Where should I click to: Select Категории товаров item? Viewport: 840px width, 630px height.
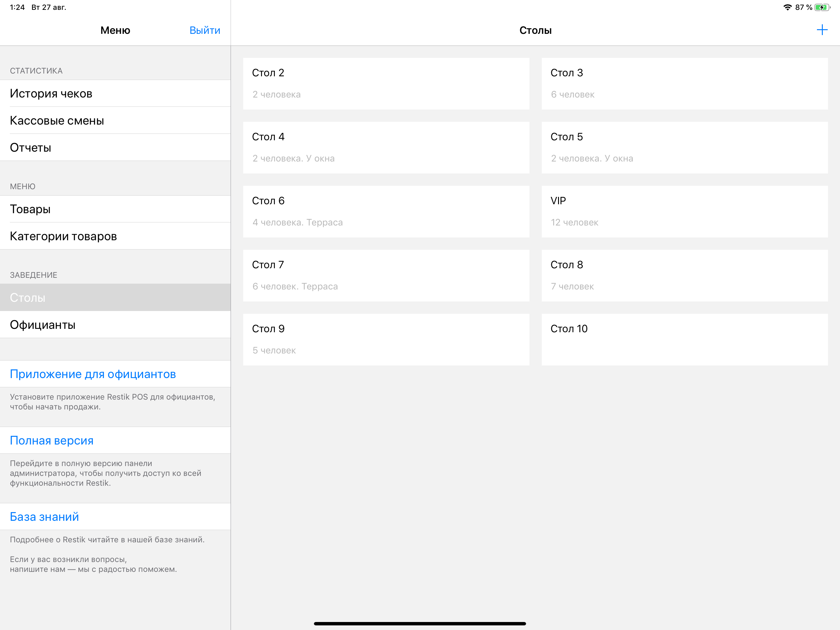pos(115,236)
